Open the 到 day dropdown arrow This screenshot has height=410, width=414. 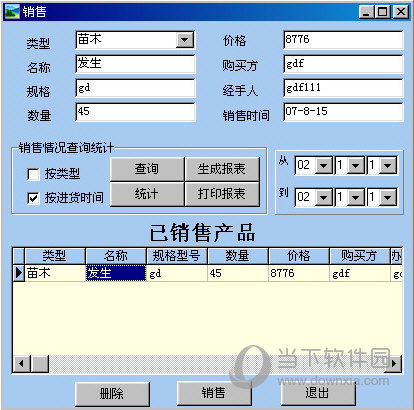click(x=387, y=197)
